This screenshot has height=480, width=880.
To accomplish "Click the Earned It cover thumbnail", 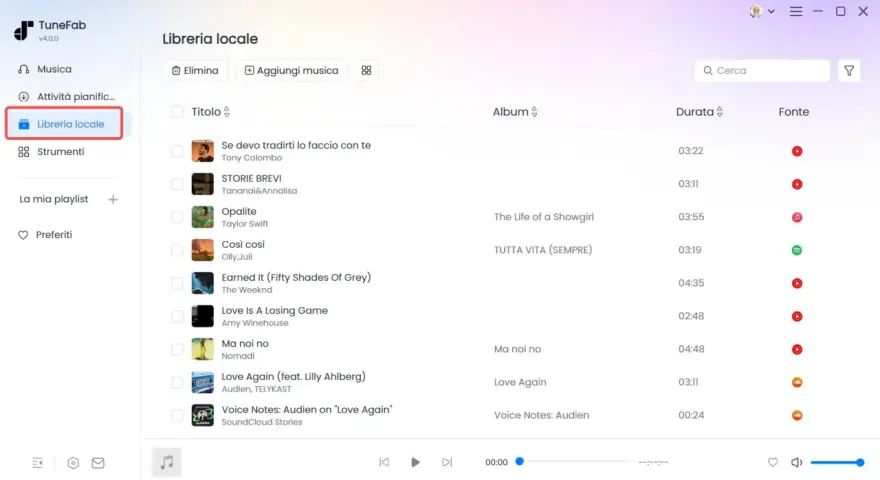I will click(203, 284).
